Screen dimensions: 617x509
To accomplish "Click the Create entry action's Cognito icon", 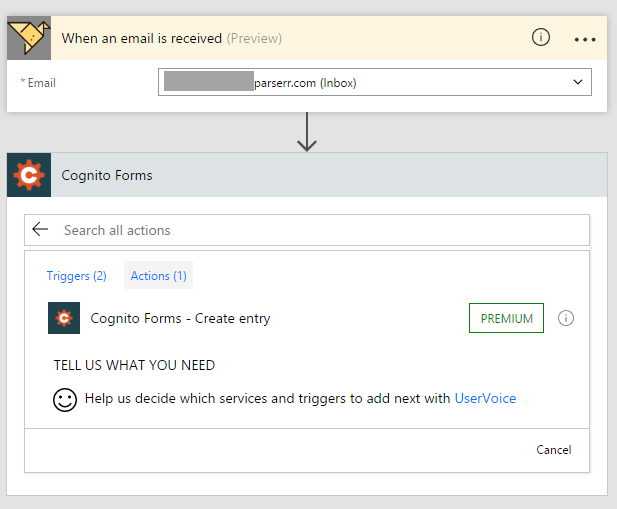I will tap(64, 318).
